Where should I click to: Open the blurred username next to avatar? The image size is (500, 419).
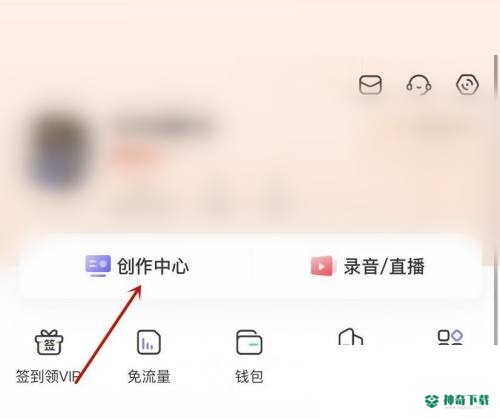(x=165, y=126)
